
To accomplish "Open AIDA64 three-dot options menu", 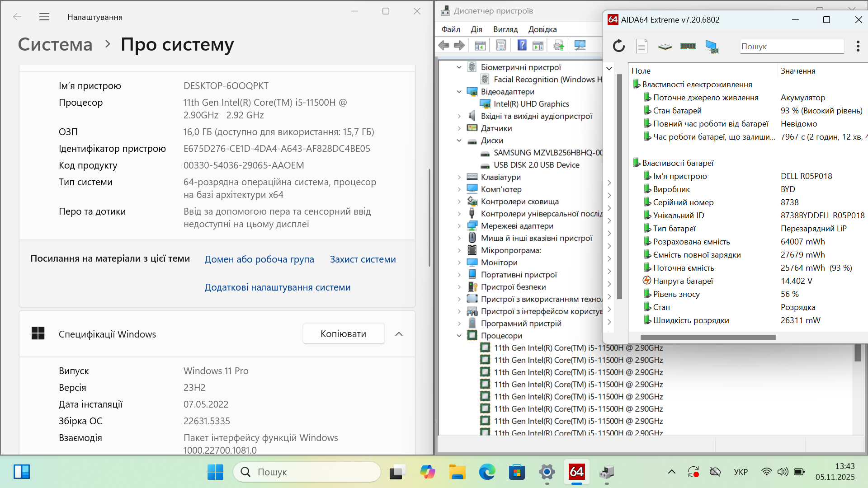I will (x=858, y=46).
